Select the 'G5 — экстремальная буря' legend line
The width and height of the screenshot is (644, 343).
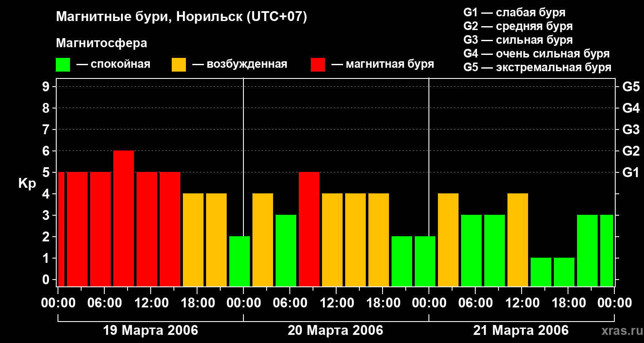537,67
